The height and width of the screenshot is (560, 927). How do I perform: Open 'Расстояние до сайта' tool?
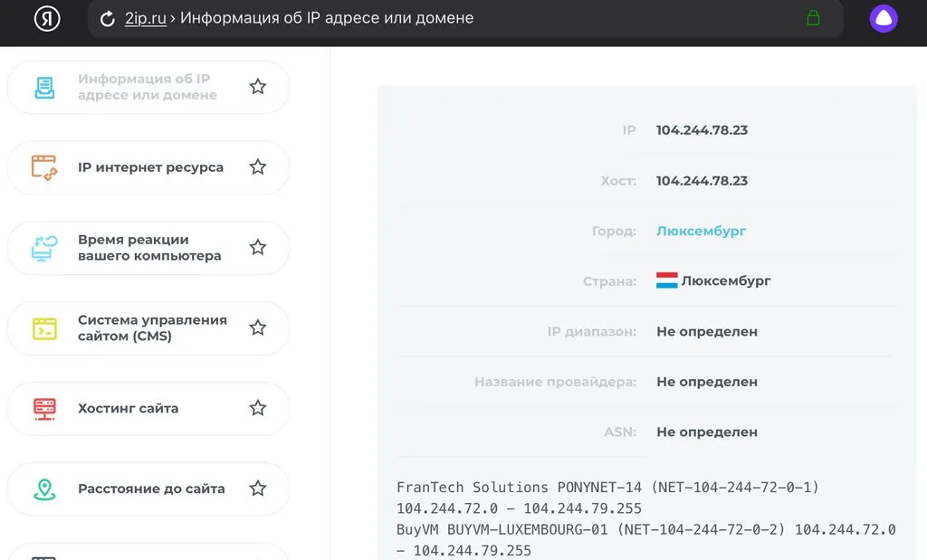[148, 489]
